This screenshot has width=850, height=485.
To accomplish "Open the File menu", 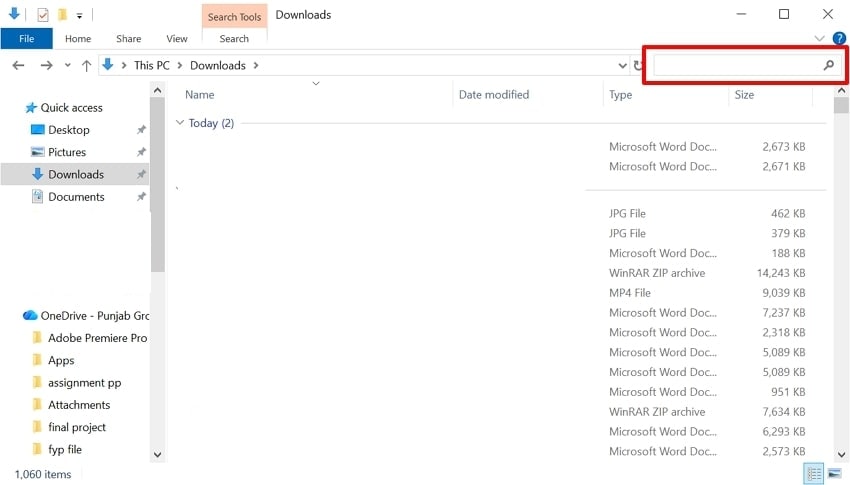I will pos(27,38).
